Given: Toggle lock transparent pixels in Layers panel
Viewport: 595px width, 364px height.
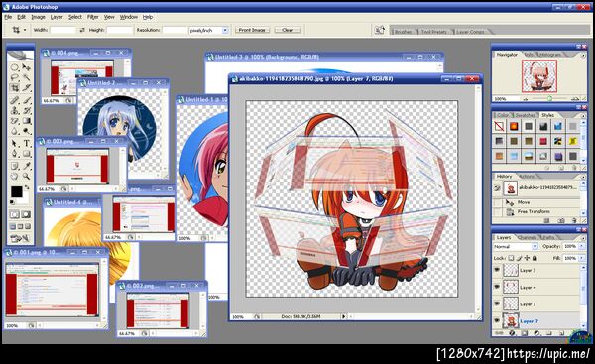Looking at the screenshot, I should point(511,258).
